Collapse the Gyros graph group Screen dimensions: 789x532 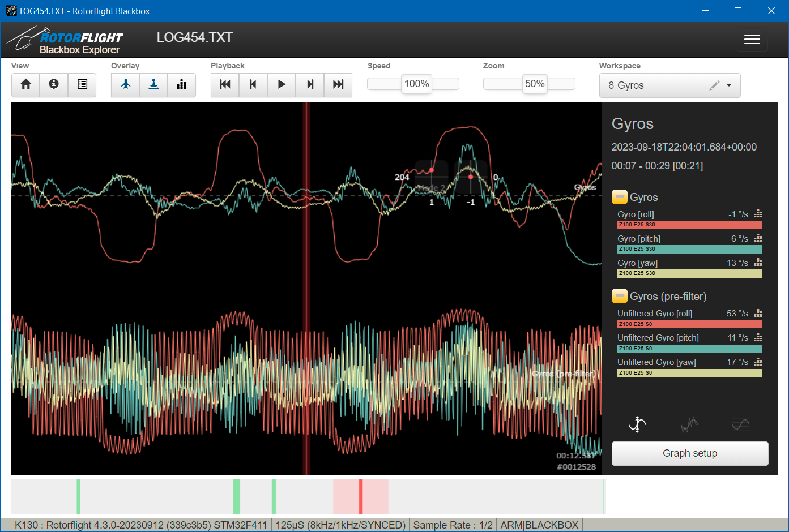[x=620, y=198]
